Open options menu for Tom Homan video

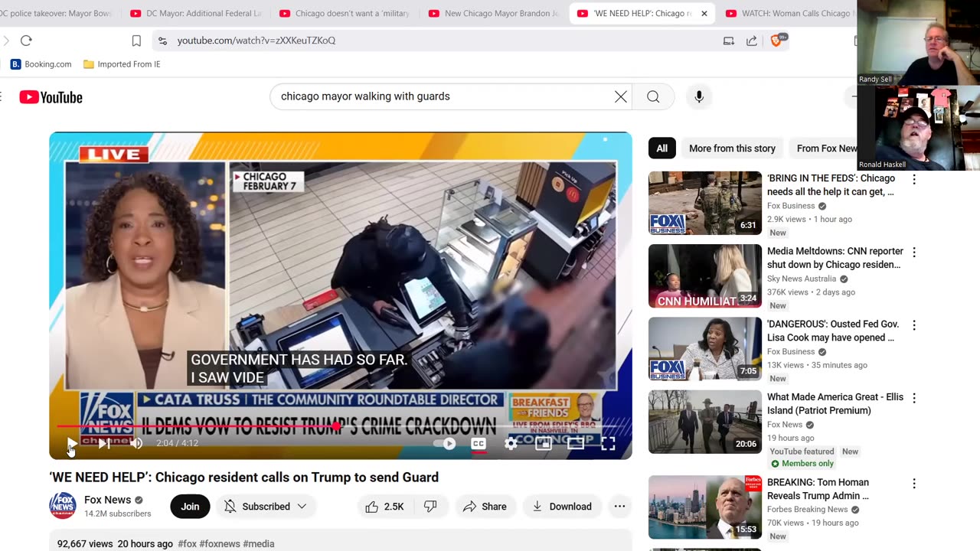(x=913, y=484)
